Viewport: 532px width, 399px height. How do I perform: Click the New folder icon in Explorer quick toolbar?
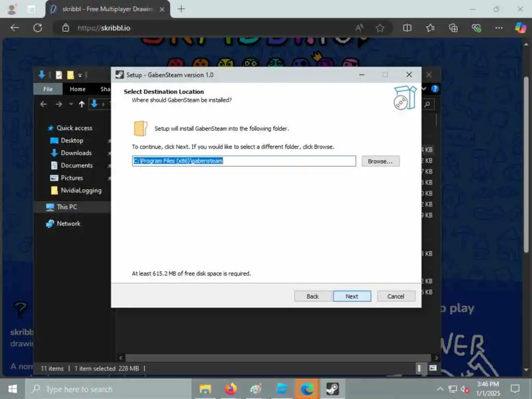70,75
